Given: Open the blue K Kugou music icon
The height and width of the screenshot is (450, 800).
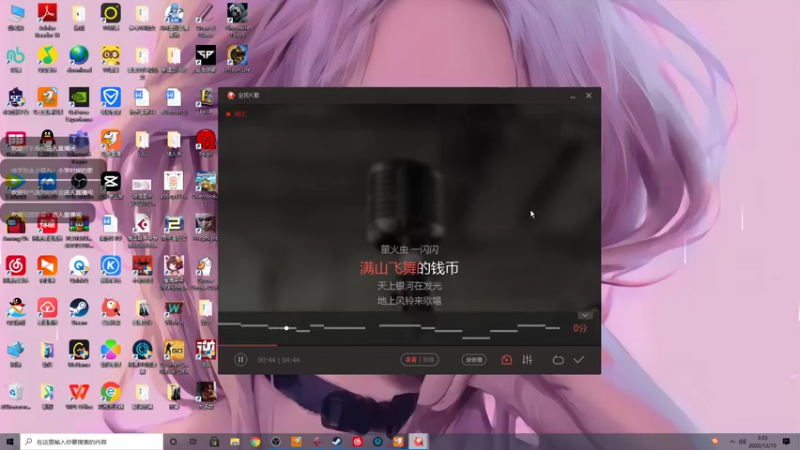Looking at the screenshot, I should coord(111,269).
